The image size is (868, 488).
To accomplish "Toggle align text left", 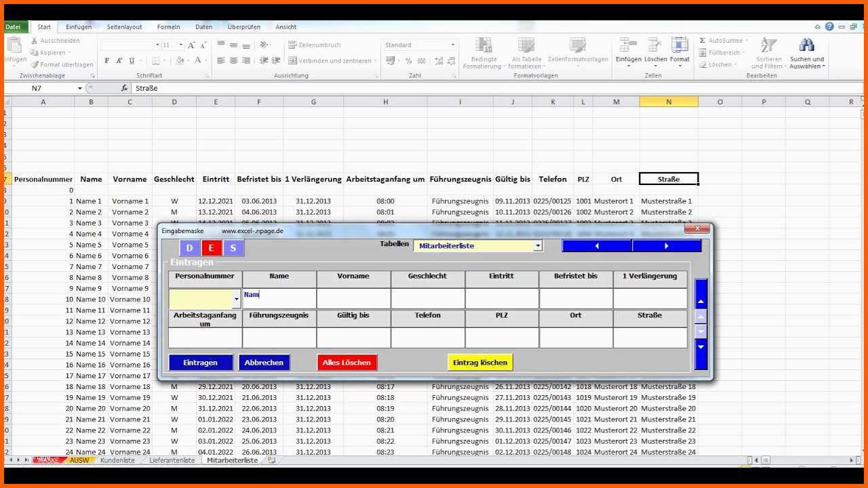I will [x=221, y=60].
